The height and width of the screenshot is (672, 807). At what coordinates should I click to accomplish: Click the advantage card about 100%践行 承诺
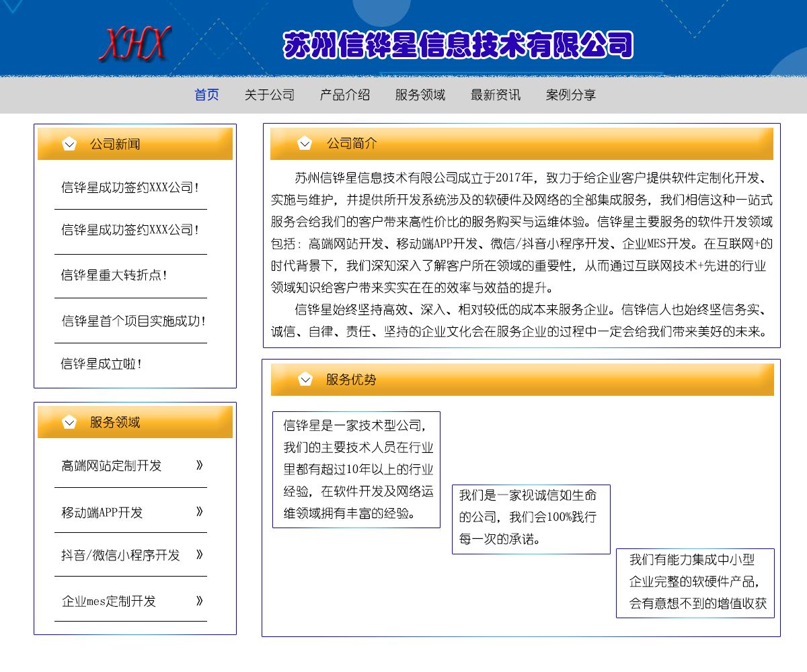click(x=531, y=519)
